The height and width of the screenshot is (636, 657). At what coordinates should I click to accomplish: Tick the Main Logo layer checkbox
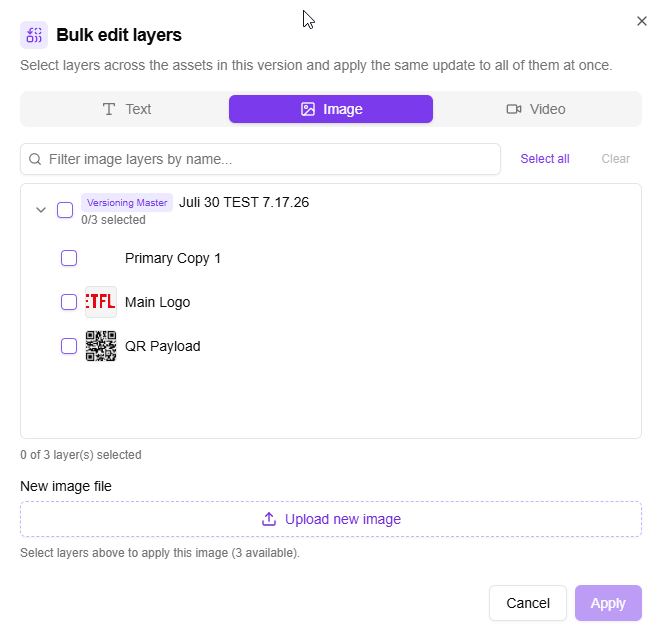(69, 302)
